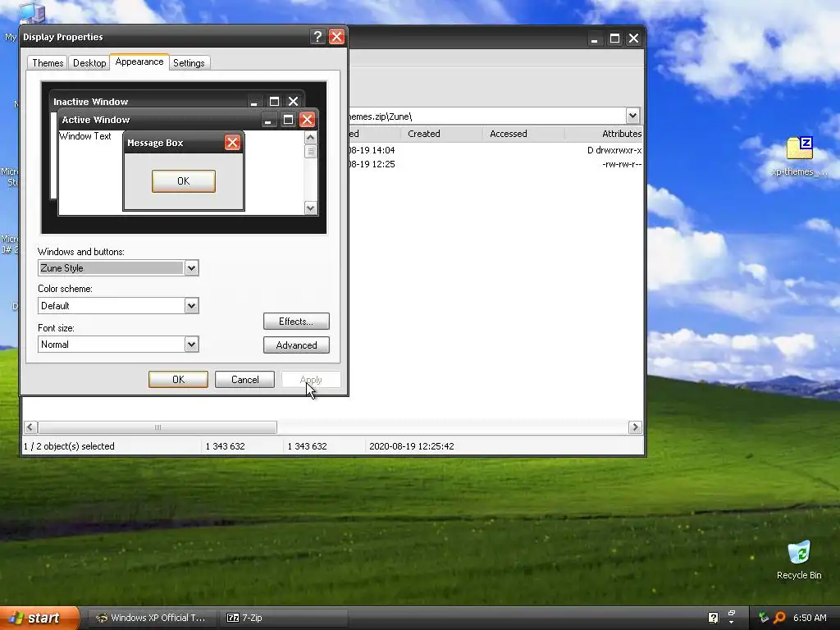Switch to the Themes tab
This screenshot has height=630, width=840.
point(48,62)
